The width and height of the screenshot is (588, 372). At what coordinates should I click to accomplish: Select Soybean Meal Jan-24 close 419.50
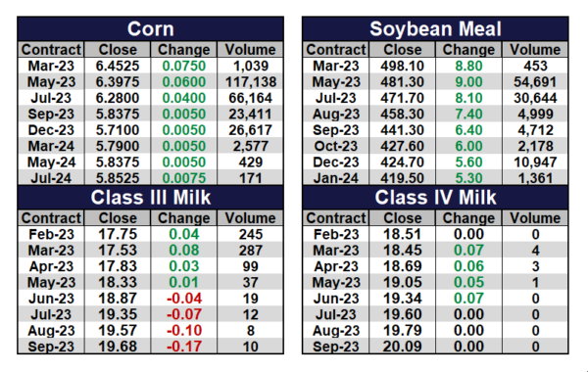tap(402, 178)
